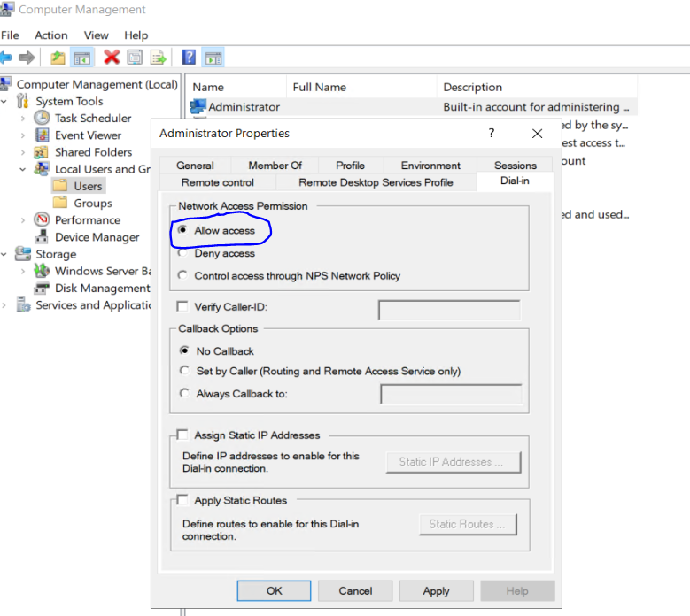Select the Allow access radio button

point(182,229)
